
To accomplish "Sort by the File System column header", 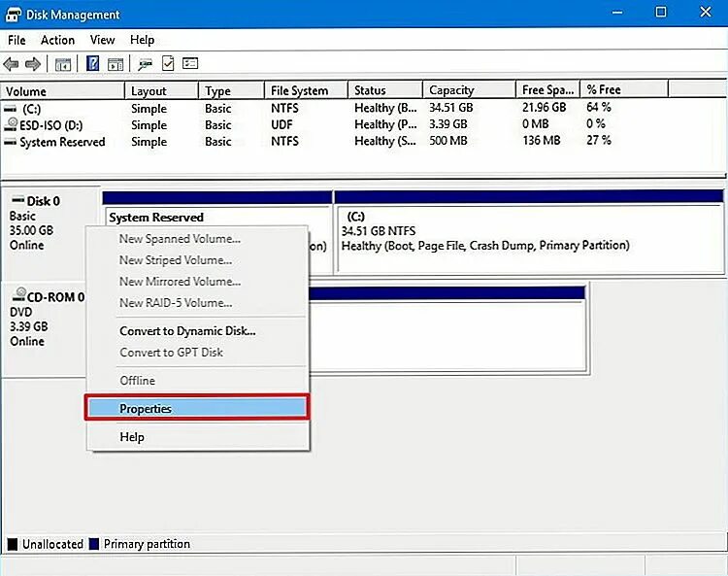I will tap(307, 90).
